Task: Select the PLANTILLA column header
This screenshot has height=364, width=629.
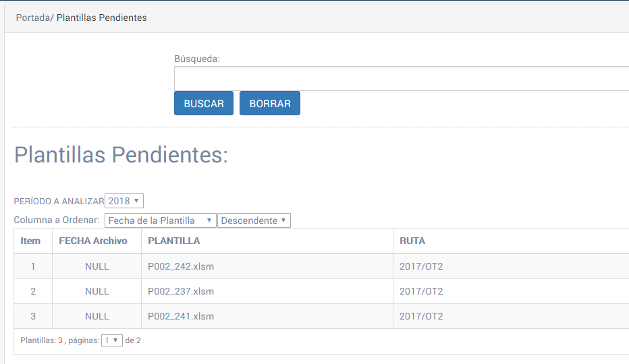Action: 173,241
